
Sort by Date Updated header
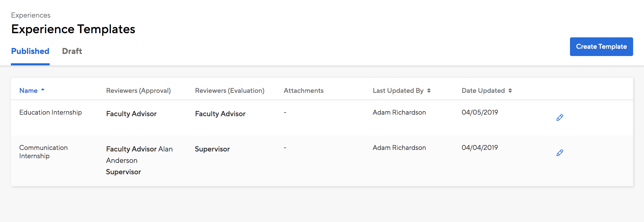pos(483,91)
